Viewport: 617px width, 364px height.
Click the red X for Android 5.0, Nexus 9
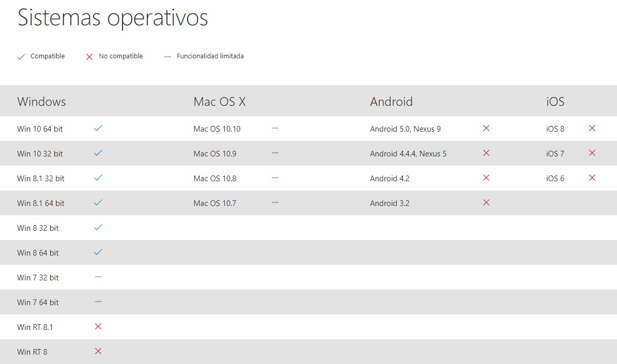pyautogui.click(x=486, y=128)
